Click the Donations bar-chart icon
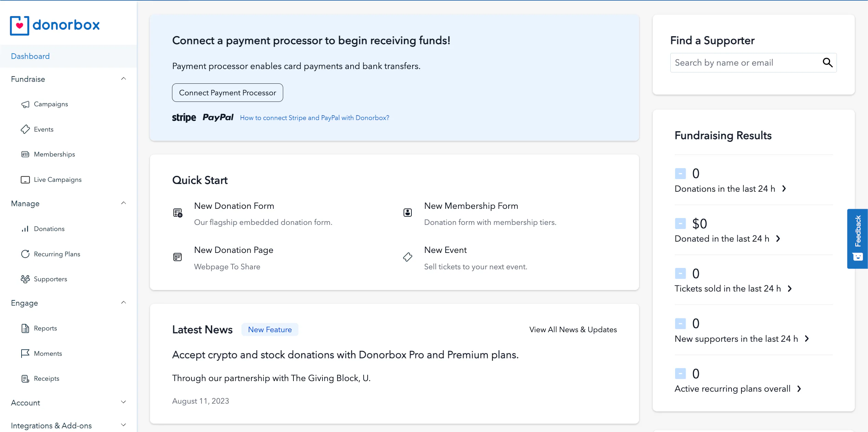Viewport: 868px width, 432px height. point(25,229)
